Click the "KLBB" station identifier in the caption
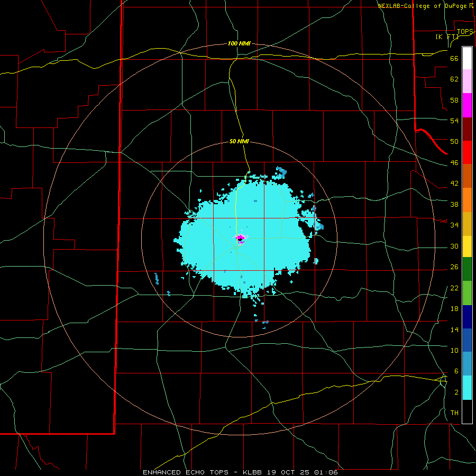Image resolution: width=476 pixels, height=476 pixels. [253, 472]
